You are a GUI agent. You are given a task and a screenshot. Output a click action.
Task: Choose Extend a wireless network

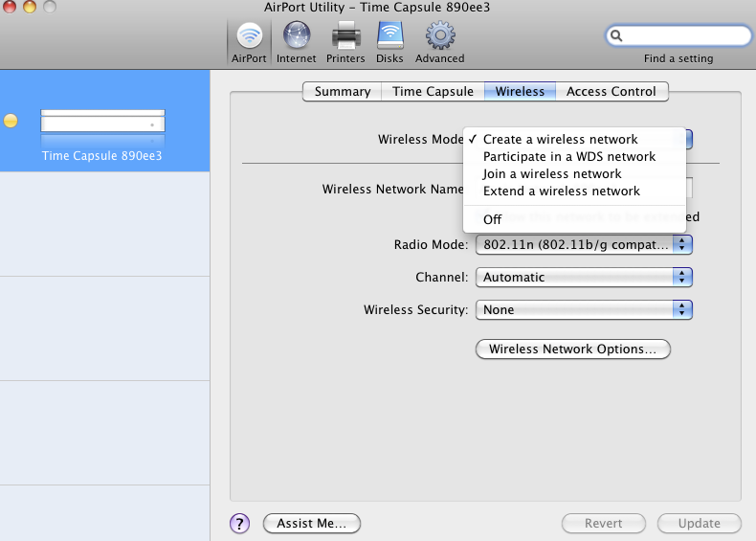(574, 192)
